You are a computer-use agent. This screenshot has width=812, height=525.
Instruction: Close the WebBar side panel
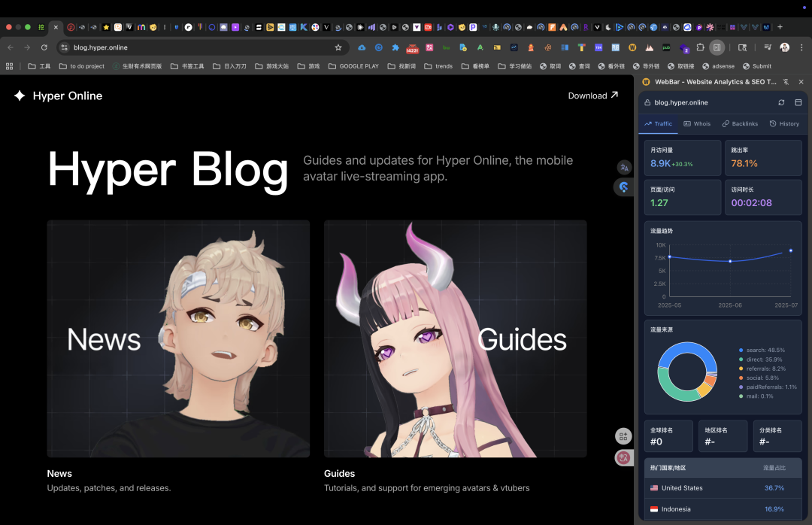tap(801, 82)
